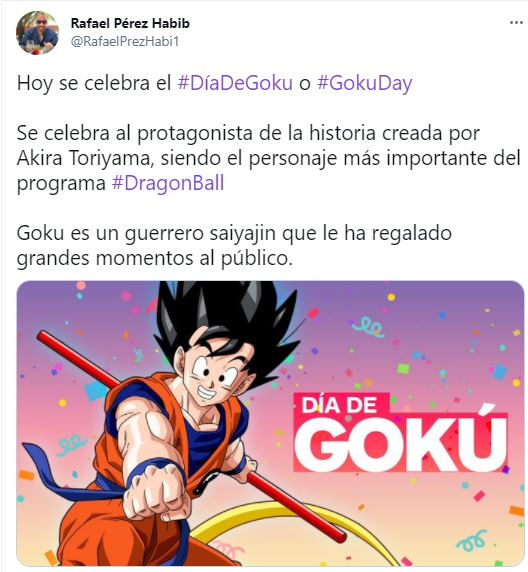Click the 'Akira Toriyama' sentence in tweet
This screenshot has height=572, width=528.
click(83, 158)
